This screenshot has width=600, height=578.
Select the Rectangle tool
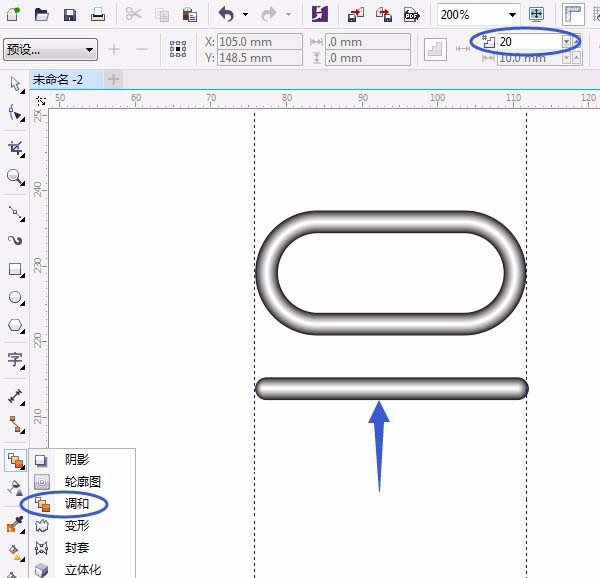(15, 269)
